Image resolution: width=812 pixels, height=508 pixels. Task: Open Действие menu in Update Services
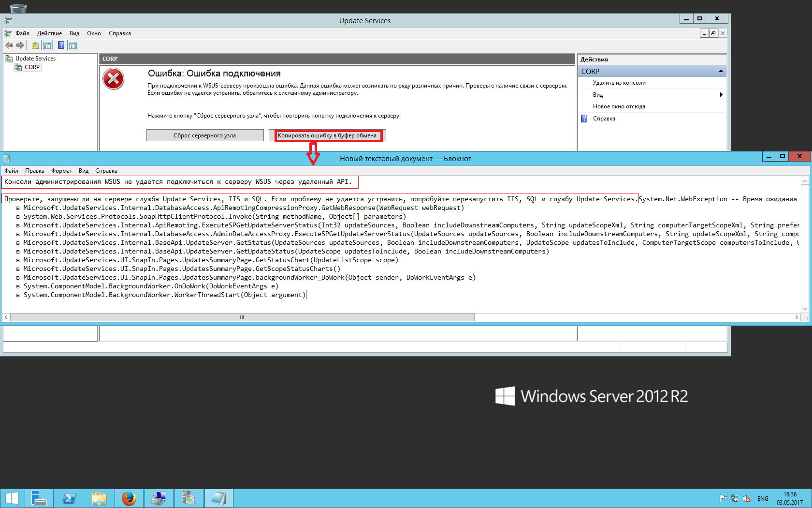[49, 33]
